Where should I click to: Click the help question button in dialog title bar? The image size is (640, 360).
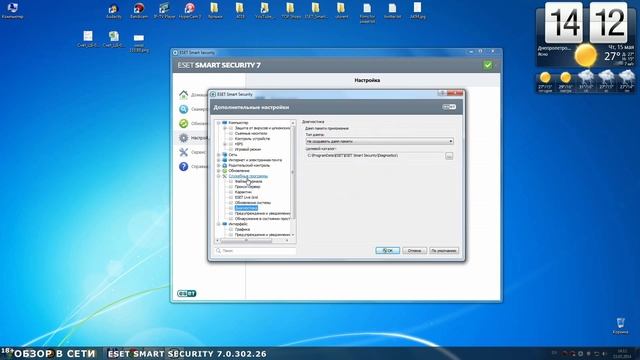point(441,93)
